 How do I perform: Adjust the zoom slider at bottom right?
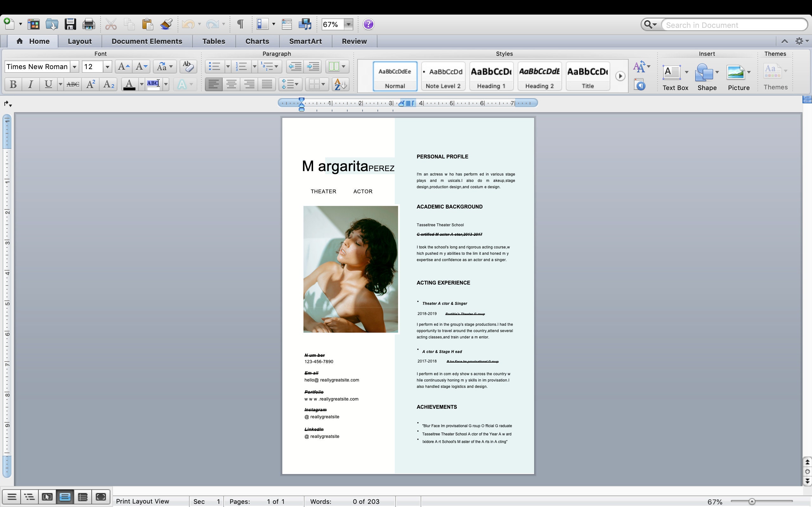pyautogui.click(x=753, y=501)
